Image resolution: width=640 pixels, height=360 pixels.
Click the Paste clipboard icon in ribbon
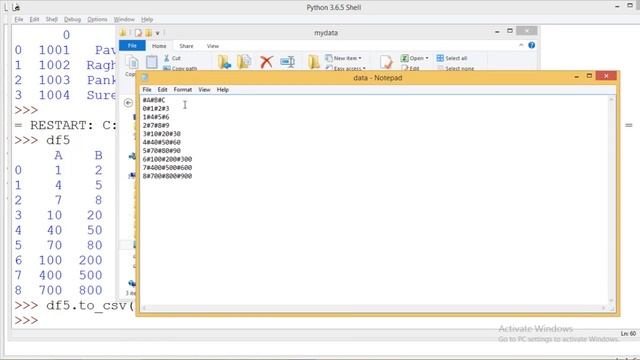click(152, 62)
